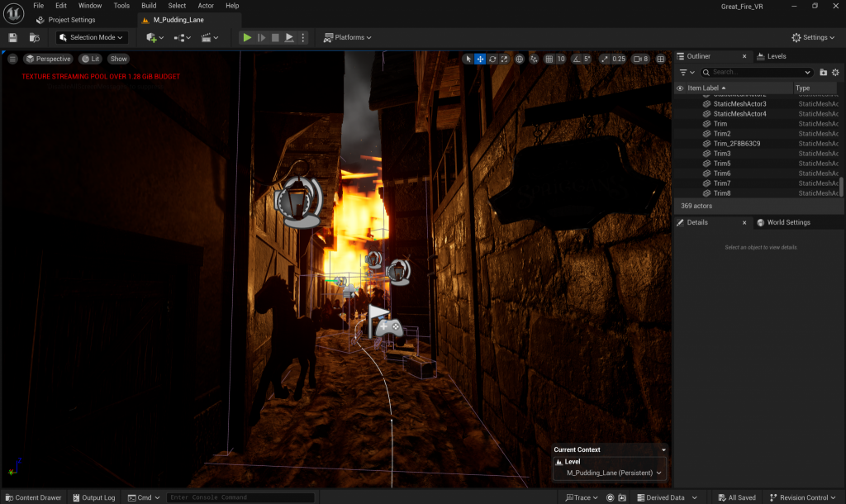Start Play in Editor with the green play button
The image size is (846, 504).
tap(247, 37)
